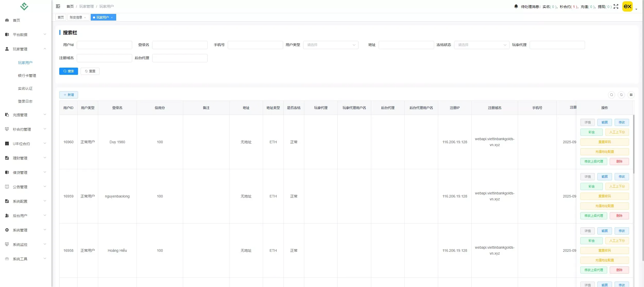Click 输赢 for user nguyenbaolong
Image resolution: width=644 pixels, height=287 pixels.
[x=605, y=177]
